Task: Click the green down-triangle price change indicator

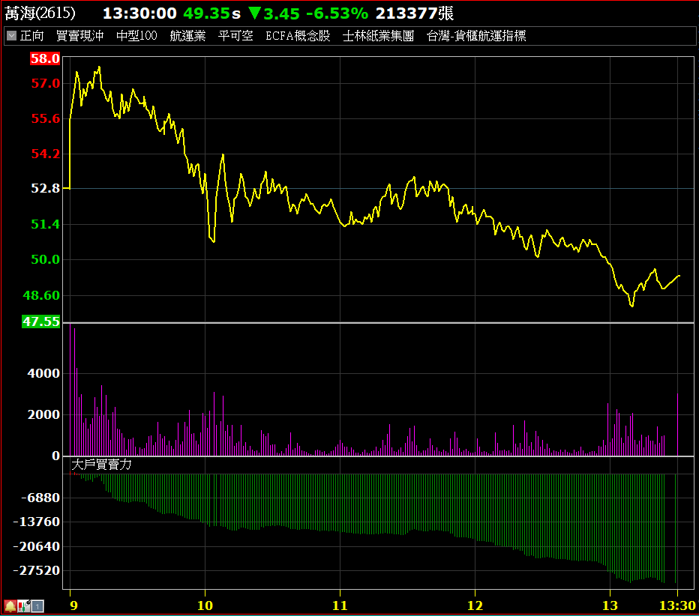Action: click(255, 13)
